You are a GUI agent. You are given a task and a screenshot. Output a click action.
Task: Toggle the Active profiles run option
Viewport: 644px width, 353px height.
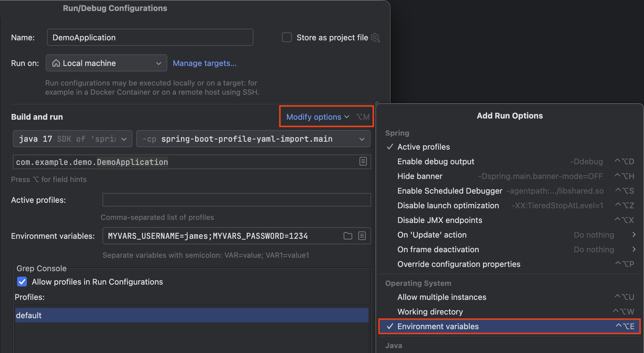[423, 147]
